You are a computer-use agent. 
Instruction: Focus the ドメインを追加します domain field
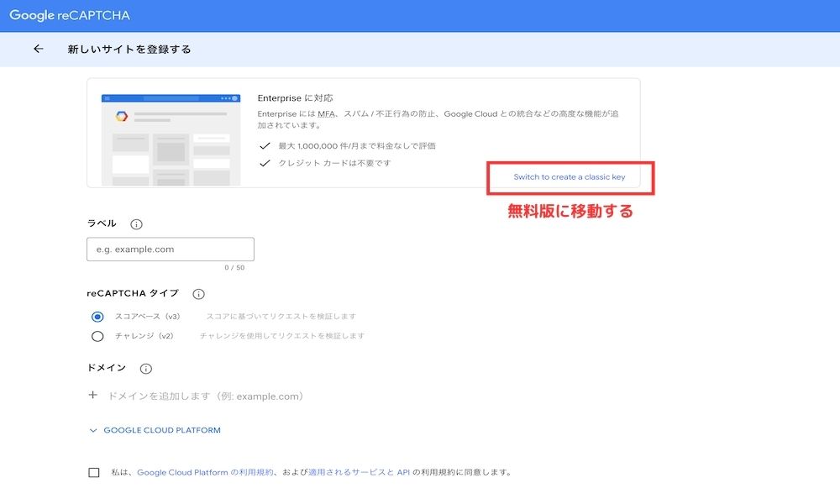pos(206,396)
